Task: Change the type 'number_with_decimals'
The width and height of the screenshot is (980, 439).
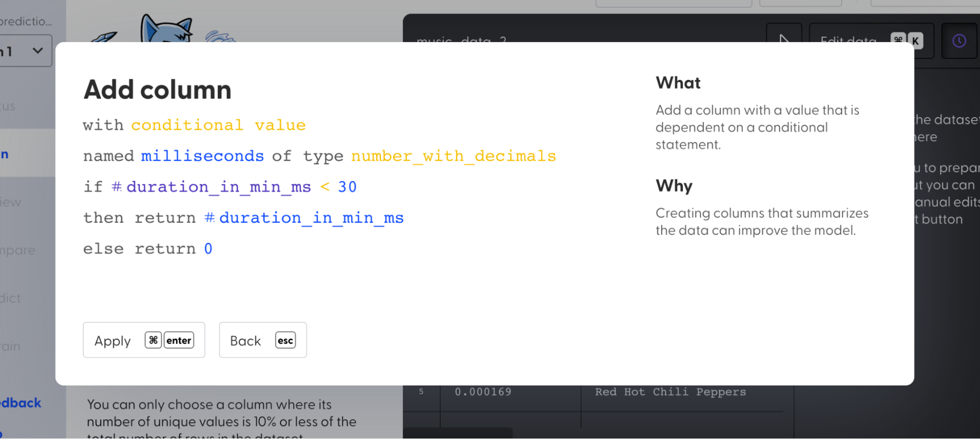Action: (453, 156)
